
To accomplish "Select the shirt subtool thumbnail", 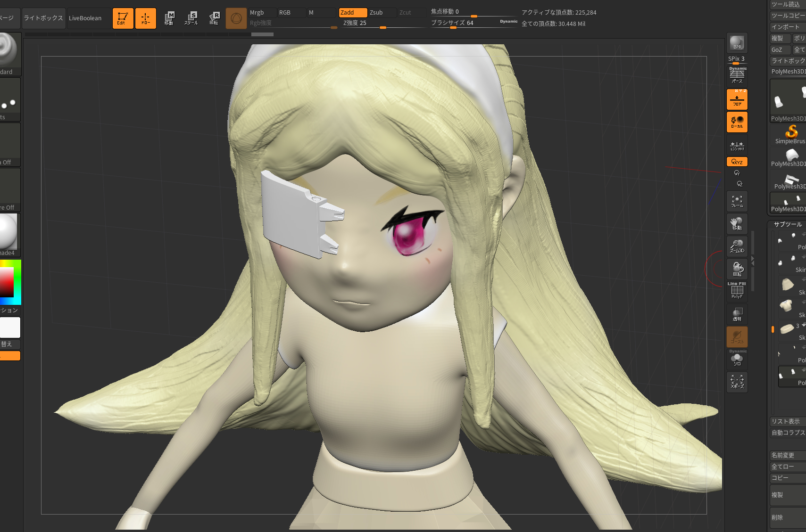I will [x=787, y=307].
